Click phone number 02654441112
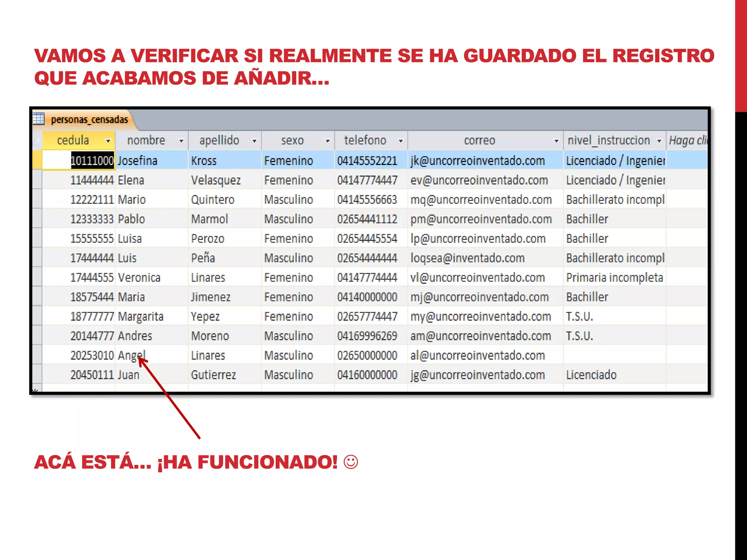The image size is (747, 560). pyautogui.click(x=367, y=219)
